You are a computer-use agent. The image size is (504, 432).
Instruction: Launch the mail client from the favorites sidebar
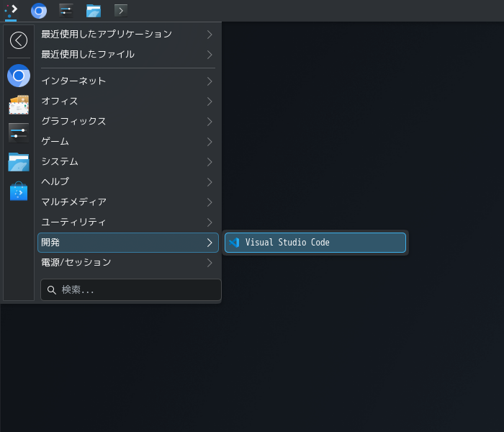click(x=19, y=104)
